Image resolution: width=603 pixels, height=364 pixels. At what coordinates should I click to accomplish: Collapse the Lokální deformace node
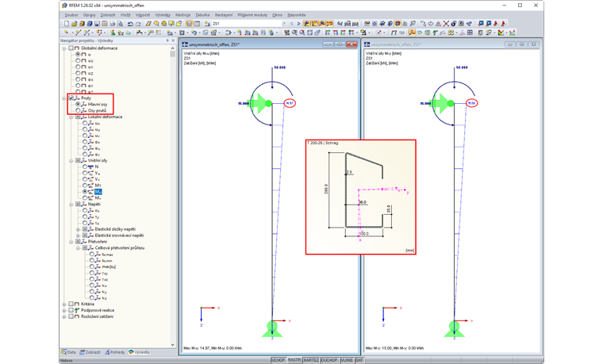pos(71,117)
